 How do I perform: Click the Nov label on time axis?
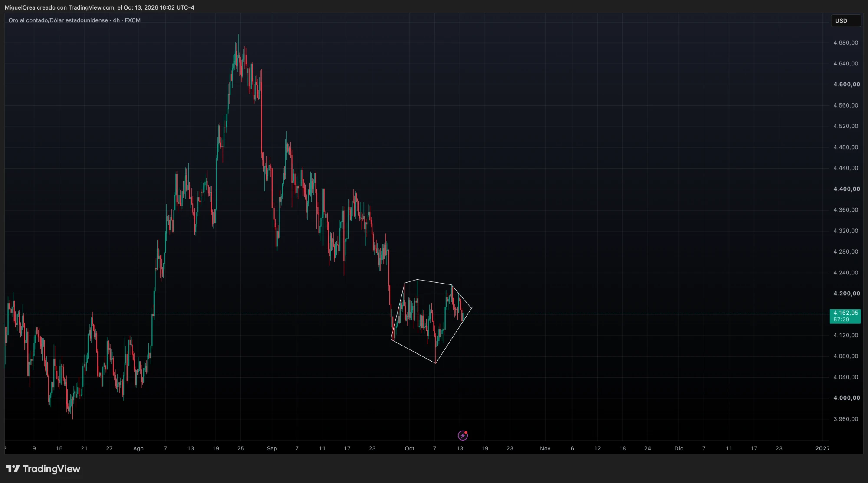(545, 449)
